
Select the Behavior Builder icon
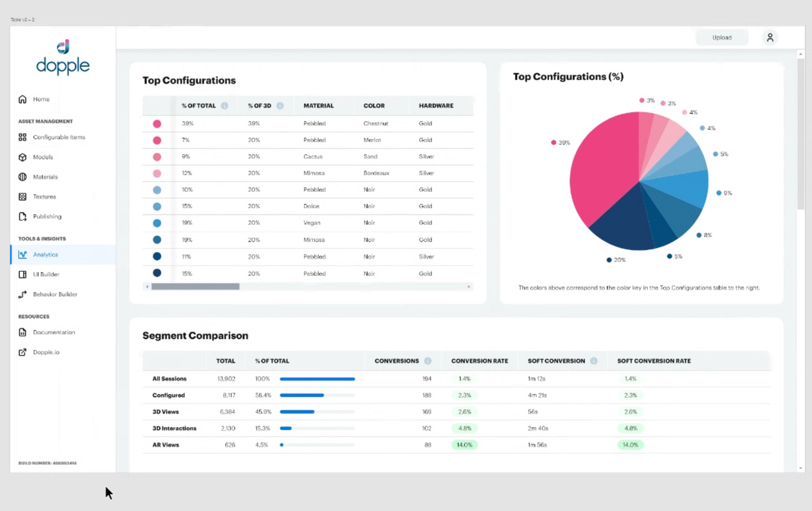[23, 294]
